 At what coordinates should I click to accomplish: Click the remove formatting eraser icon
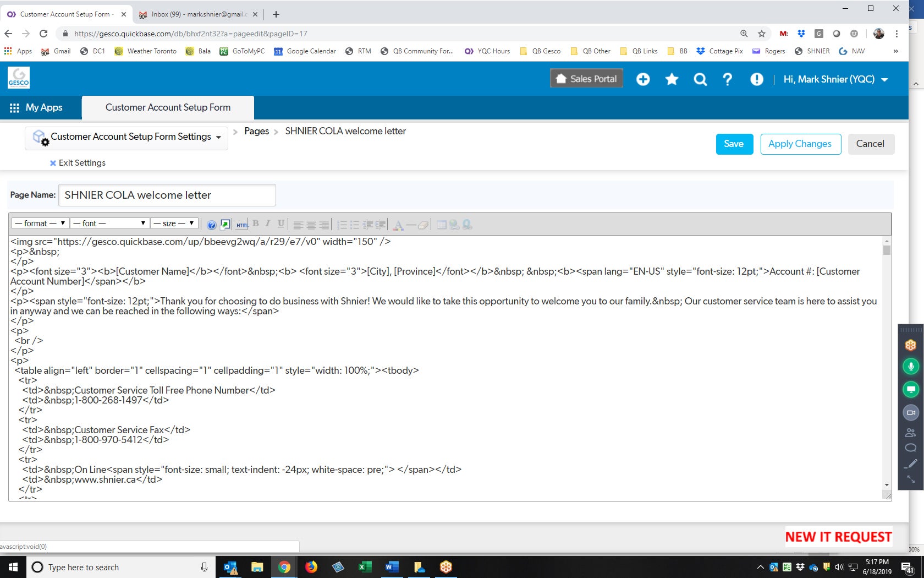coord(423,225)
